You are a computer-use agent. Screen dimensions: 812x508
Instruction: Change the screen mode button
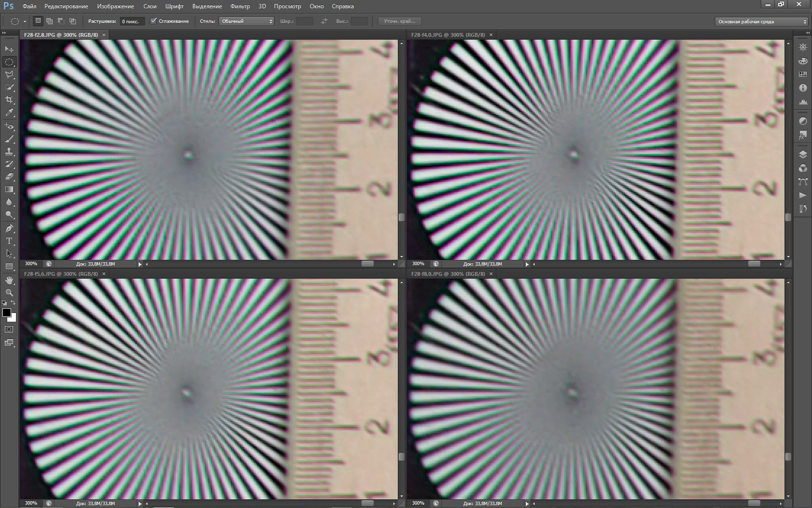9,343
